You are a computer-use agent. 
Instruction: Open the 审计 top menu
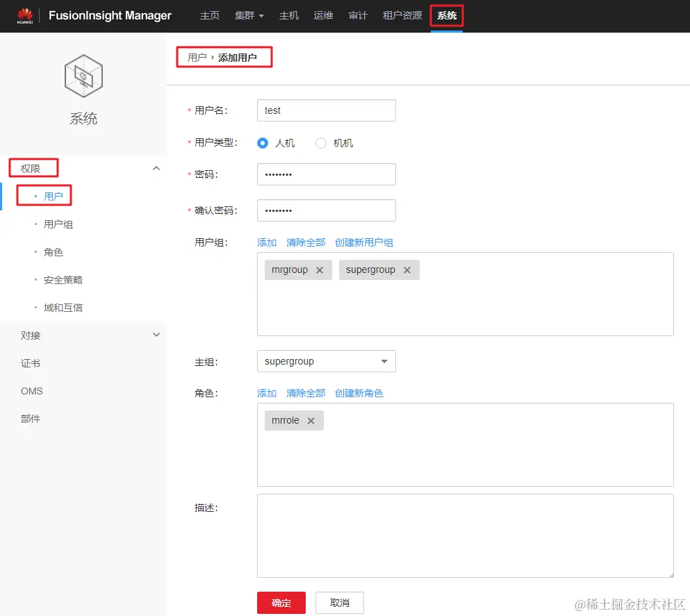point(358,16)
